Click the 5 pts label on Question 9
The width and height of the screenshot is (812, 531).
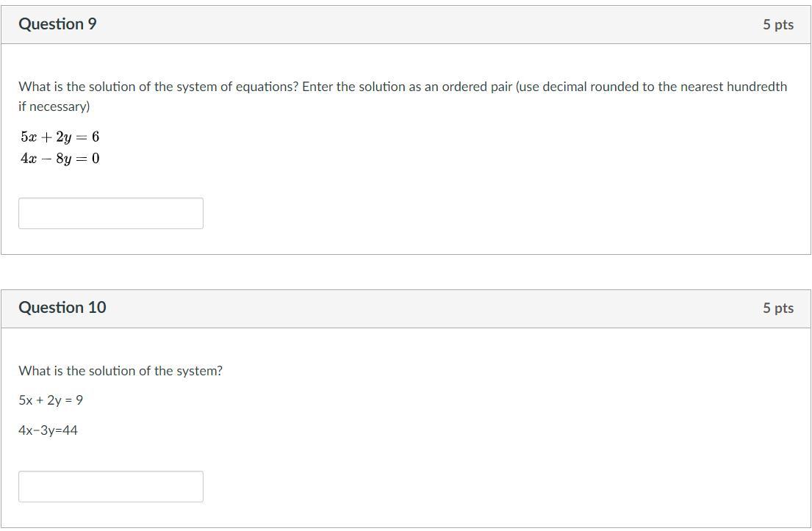777,25
